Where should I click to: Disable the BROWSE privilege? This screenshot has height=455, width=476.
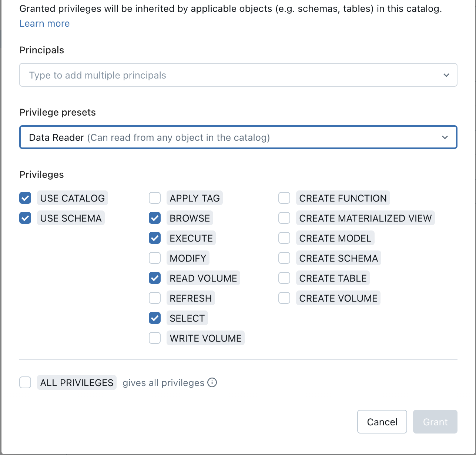coord(154,218)
